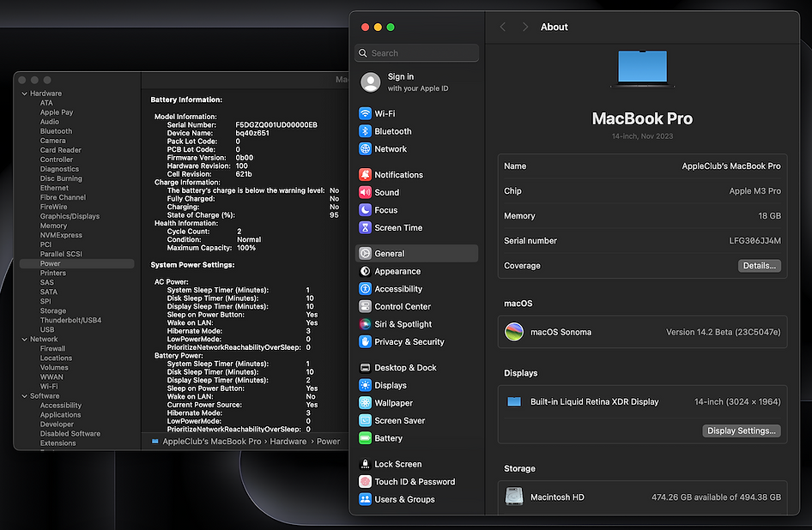This screenshot has height=530, width=812.
Task: Click the System Power Settings heading
Action: [x=192, y=264]
